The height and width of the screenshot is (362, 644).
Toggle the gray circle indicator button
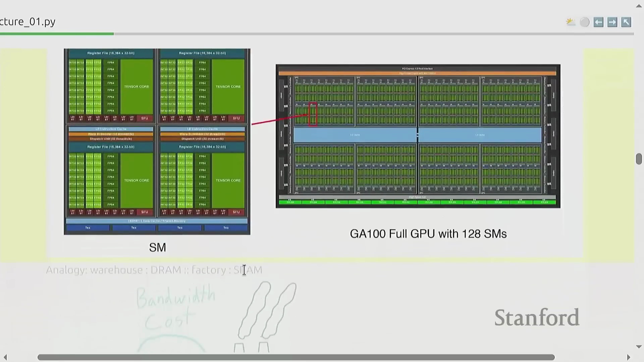point(585,22)
